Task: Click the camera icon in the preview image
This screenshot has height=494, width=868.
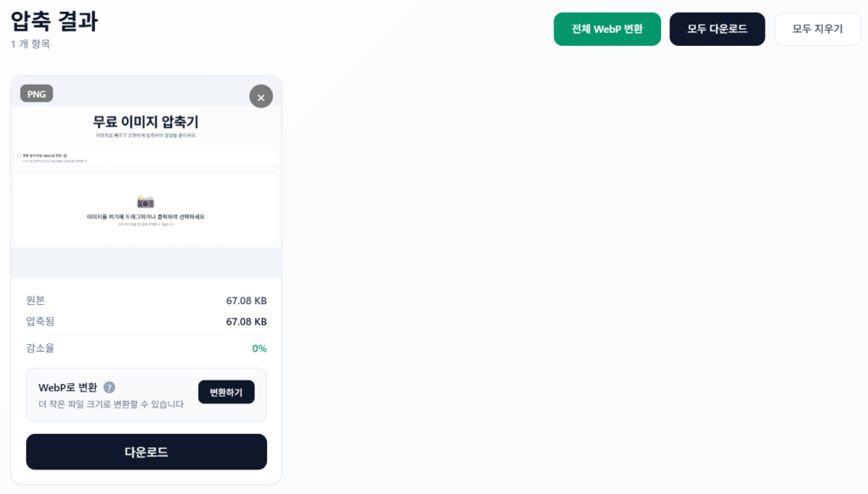Action: pos(146,202)
